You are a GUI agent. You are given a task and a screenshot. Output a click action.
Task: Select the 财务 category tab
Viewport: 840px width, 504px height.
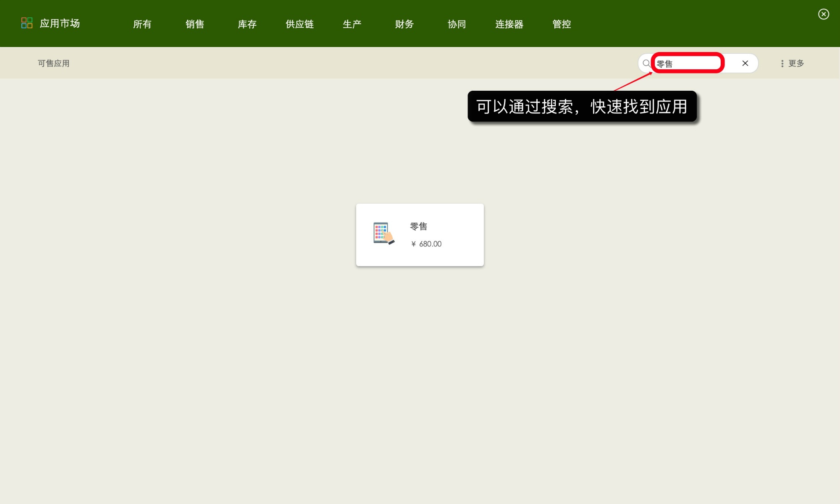(x=404, y=24)
